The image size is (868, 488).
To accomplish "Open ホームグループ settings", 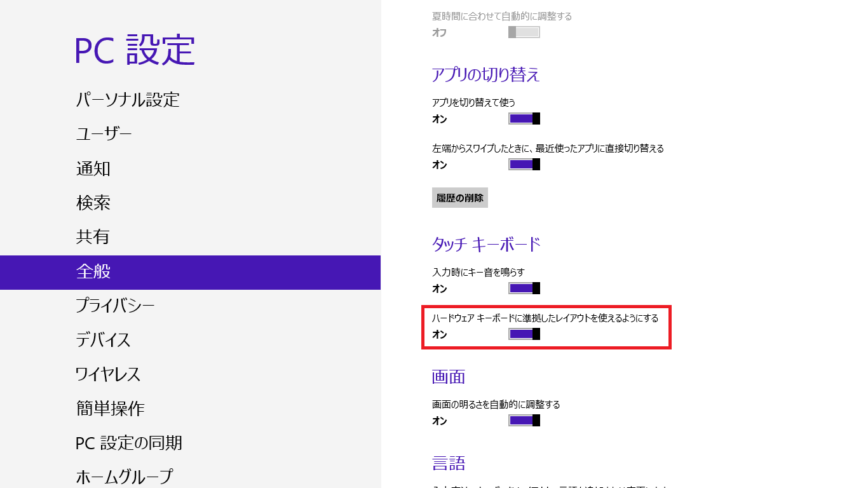I will coord(125,476).
